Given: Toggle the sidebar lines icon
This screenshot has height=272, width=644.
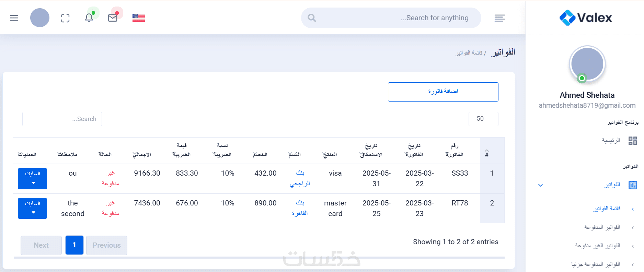Looking at the screenshot, I should pos(499,18).
